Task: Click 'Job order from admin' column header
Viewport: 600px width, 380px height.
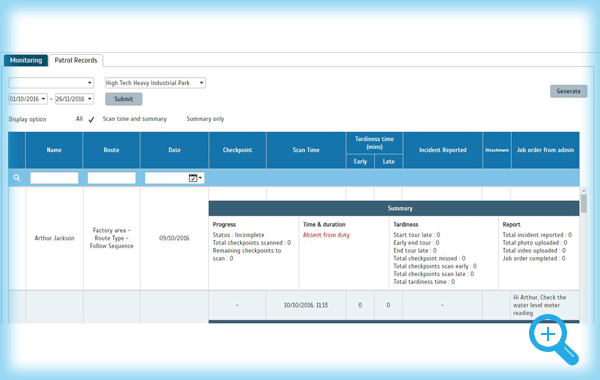Action: (x=545, y=150)
